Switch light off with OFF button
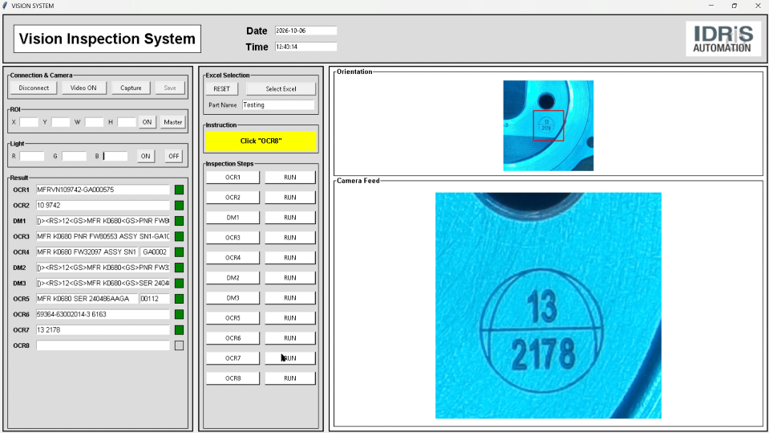This screenshot has width=769, height=433. pos(174,156)
